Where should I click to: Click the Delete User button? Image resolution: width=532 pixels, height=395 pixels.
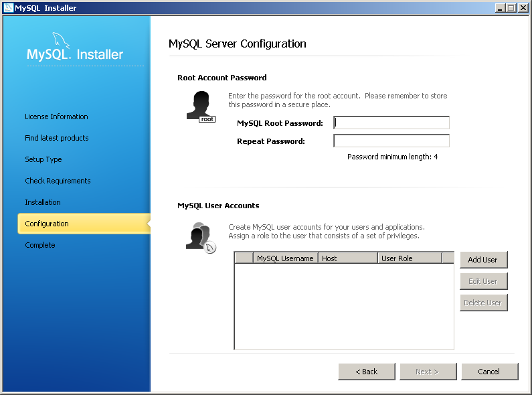pos(483,303)
